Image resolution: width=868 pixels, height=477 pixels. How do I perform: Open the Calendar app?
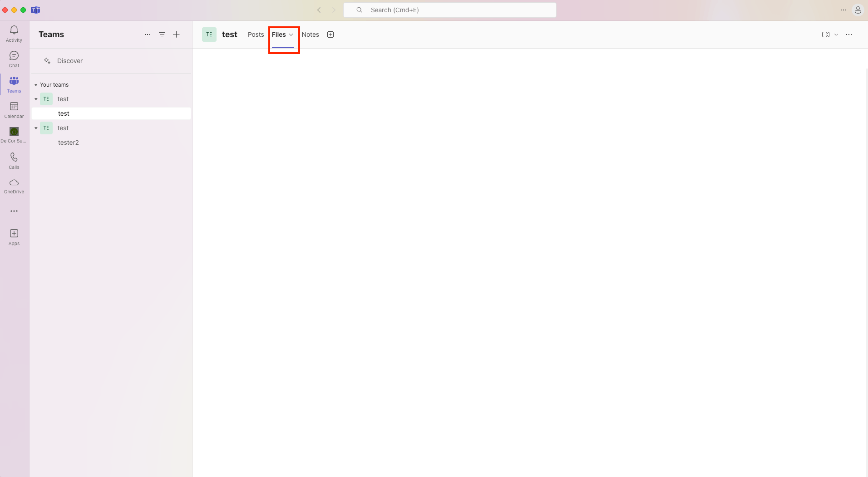[14, 110]
